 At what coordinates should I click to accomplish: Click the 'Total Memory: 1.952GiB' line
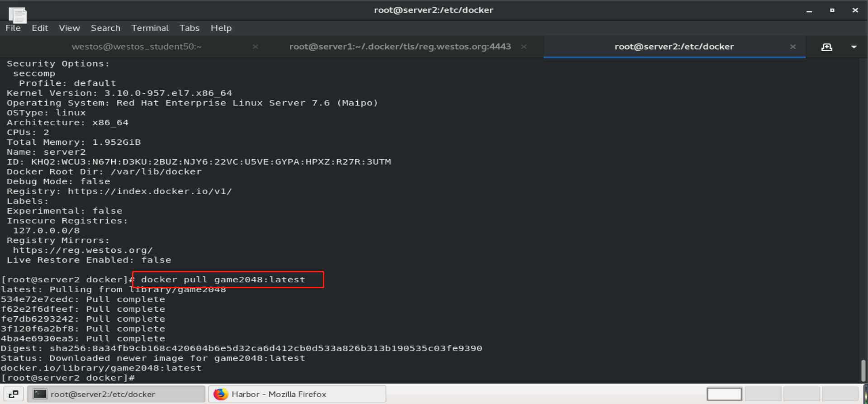74,143
